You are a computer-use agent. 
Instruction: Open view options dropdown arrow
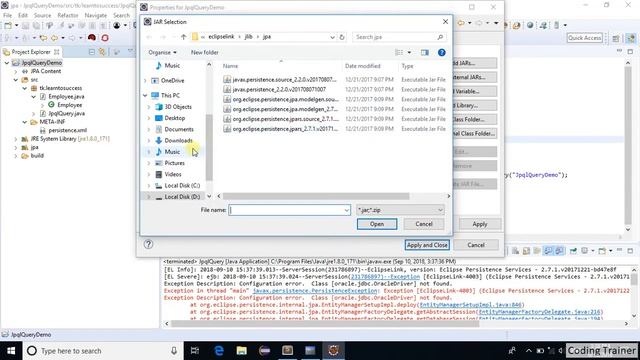409,52
